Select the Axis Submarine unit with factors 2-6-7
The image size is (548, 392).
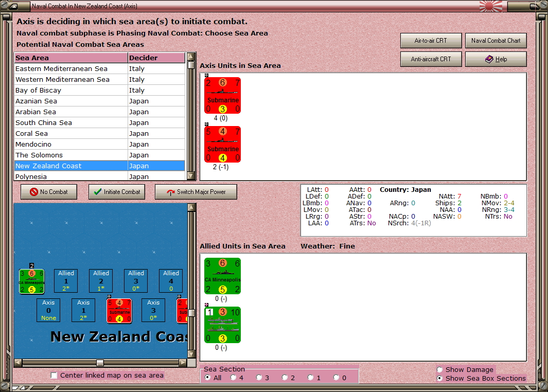223,95
